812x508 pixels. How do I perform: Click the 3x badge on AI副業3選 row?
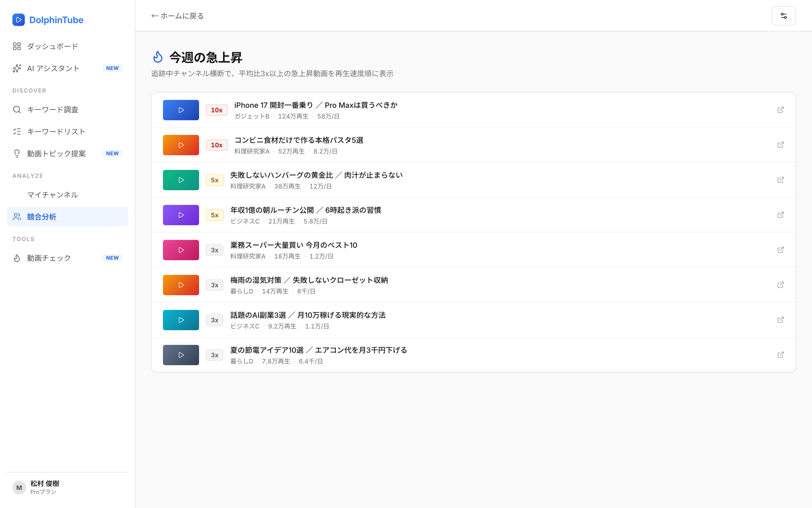click(214, 320)
